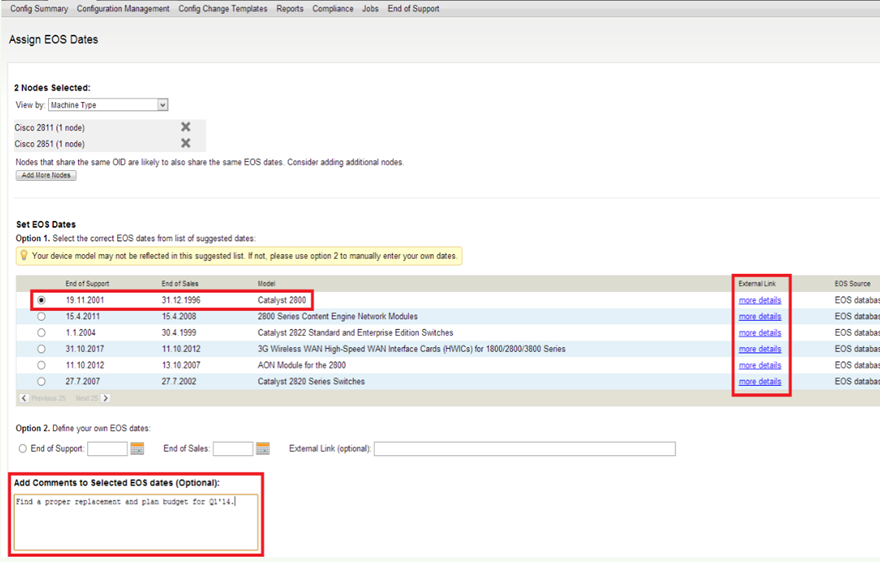The width and height of the screenshot is (880, 562).
Task: Focus the End of Sales date field
Action: tap(233, 449)
